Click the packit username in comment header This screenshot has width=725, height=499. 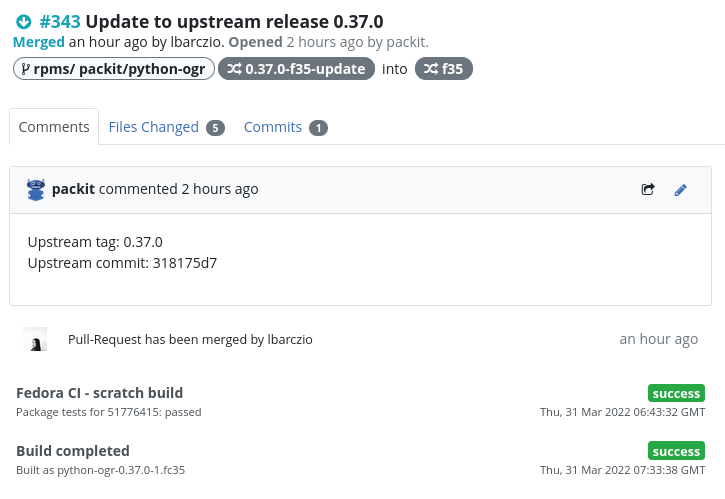pos(73,189)
